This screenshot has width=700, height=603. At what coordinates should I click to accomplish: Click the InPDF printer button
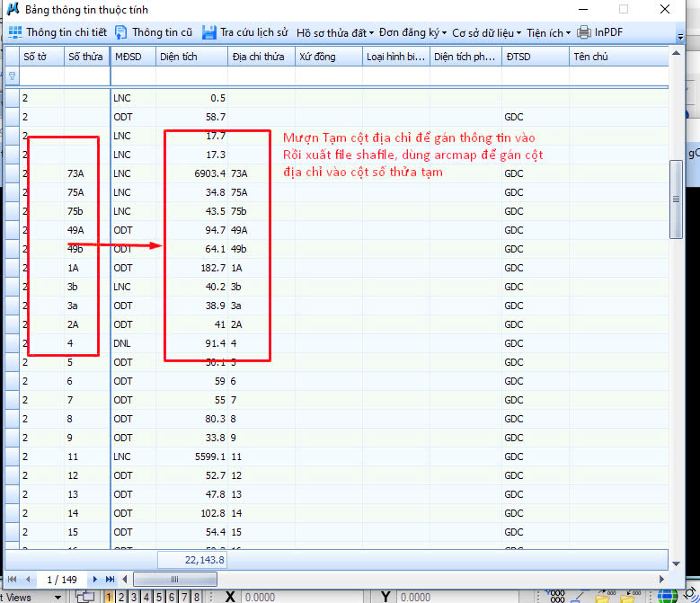599,32
